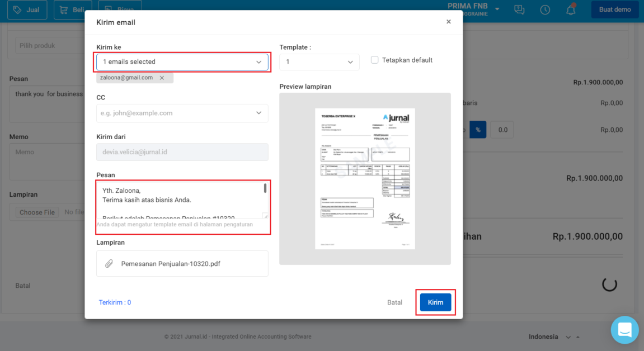Open the activity history clock icon
644x351 pixels.
point(545,10)
